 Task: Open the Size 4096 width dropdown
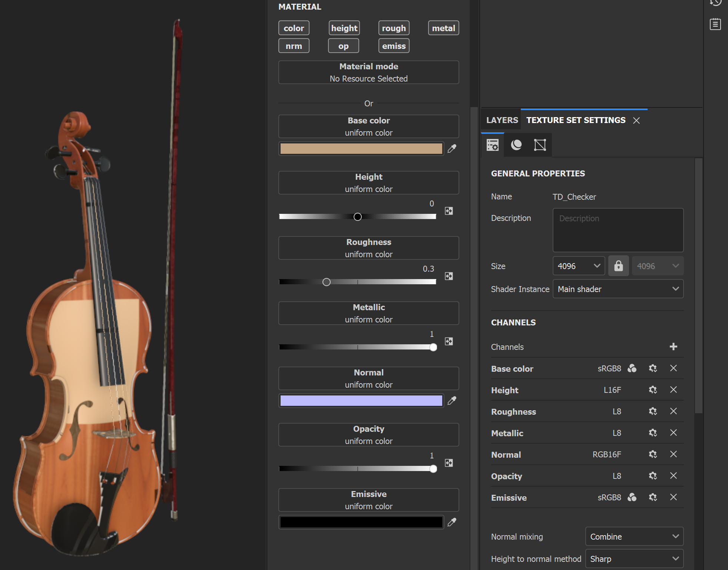coord(579,266)
